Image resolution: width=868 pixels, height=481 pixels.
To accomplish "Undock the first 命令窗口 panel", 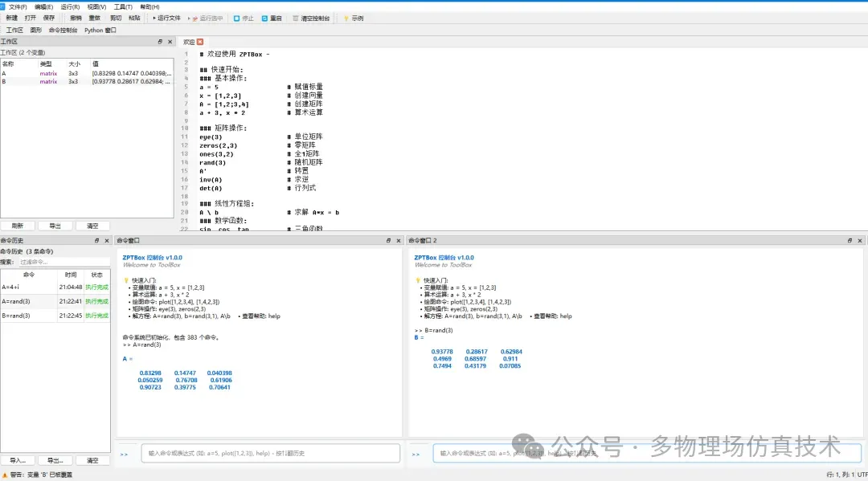I will pyautogui.click(x=389, y=241).
